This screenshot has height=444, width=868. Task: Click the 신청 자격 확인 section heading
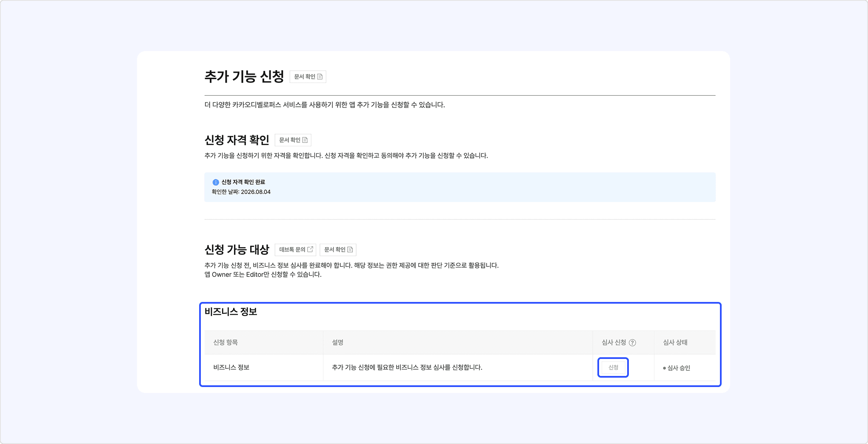[237, 140]
